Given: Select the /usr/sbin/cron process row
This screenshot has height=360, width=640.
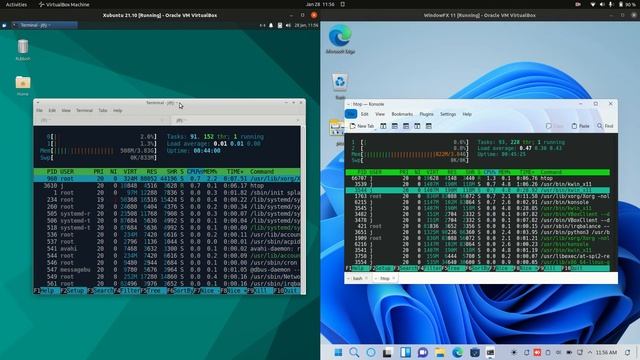Looking at the screenshot, I should point(167,263).
